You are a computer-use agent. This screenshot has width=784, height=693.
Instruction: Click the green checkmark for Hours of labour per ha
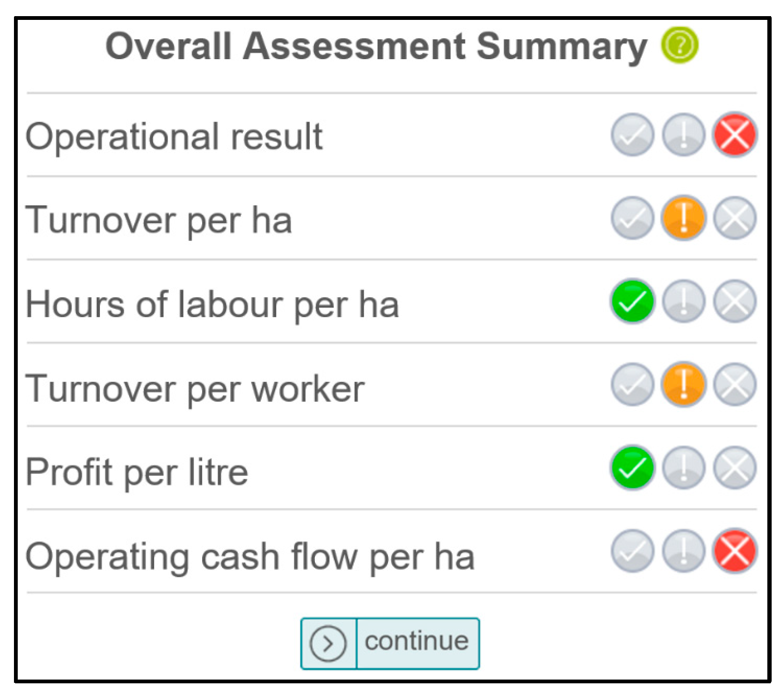pos(632,301)
